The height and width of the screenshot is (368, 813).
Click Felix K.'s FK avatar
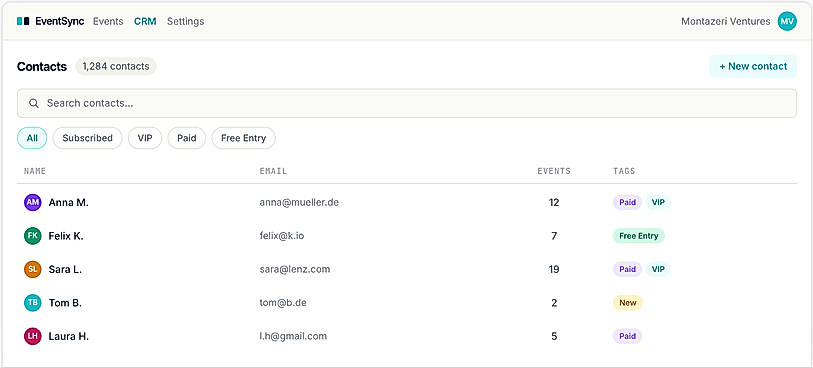32,236
